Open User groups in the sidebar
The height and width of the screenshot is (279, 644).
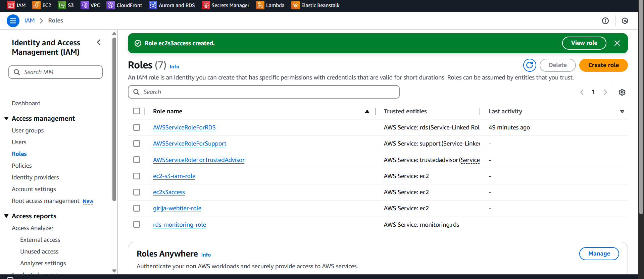pyautogui.click(x=28, y=130)
